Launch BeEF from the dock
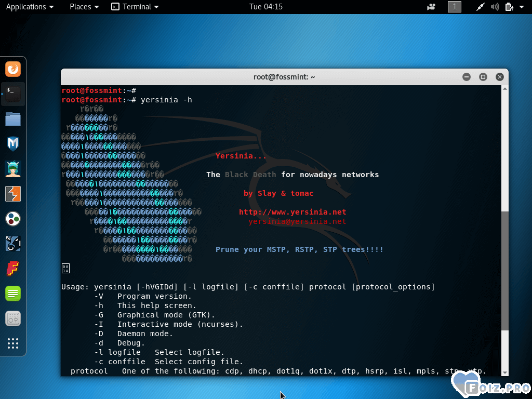 pos(13,244)
